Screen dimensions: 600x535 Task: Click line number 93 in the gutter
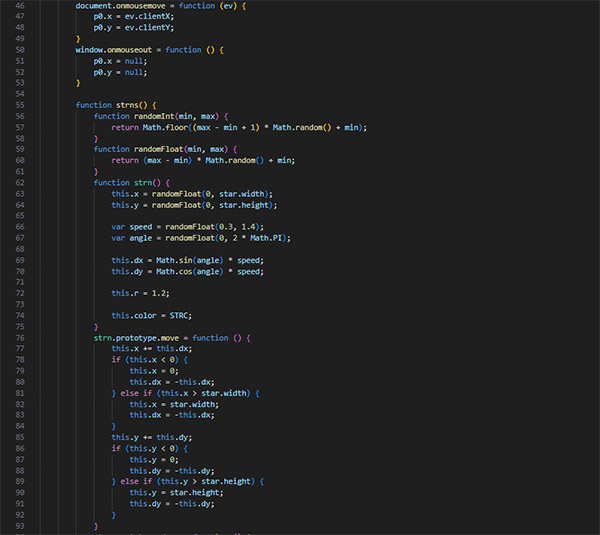point(20,526)
